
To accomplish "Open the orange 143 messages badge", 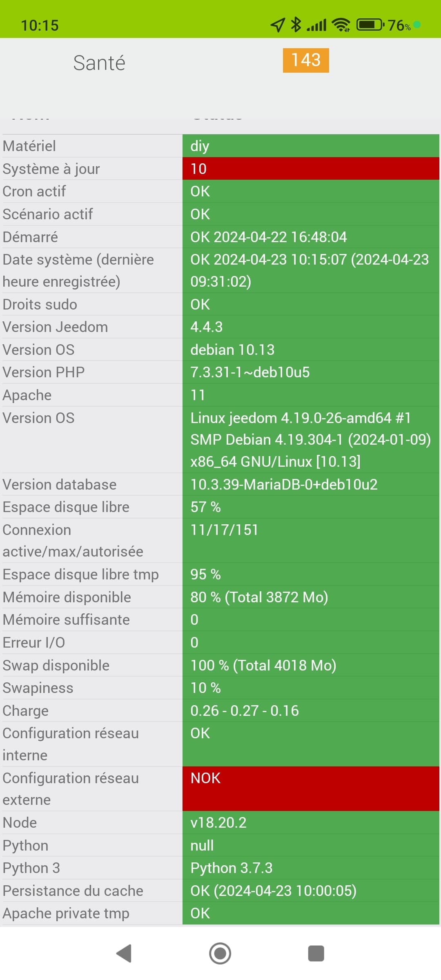I will pyautogui.click(x=306, y=60).
